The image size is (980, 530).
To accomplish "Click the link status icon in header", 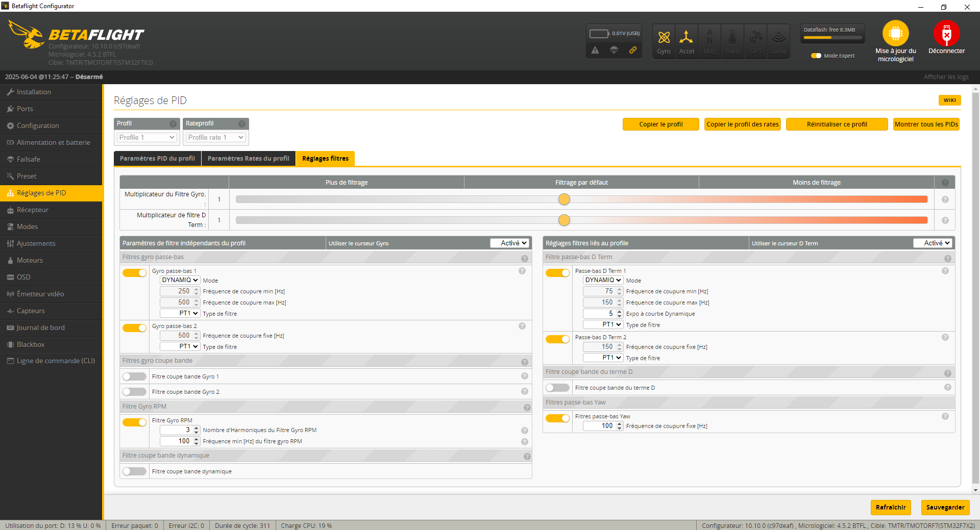I will (633, 50).
